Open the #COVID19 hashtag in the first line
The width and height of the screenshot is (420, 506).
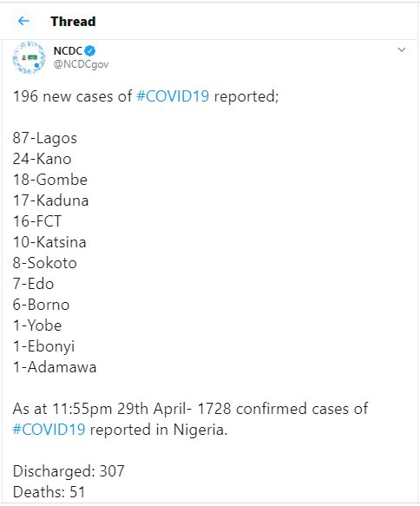[173, 96]
